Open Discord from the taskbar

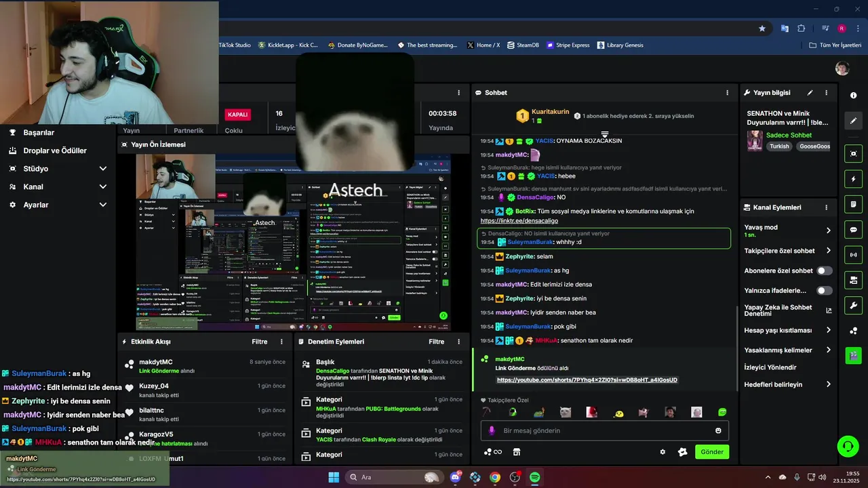point(456,477)
